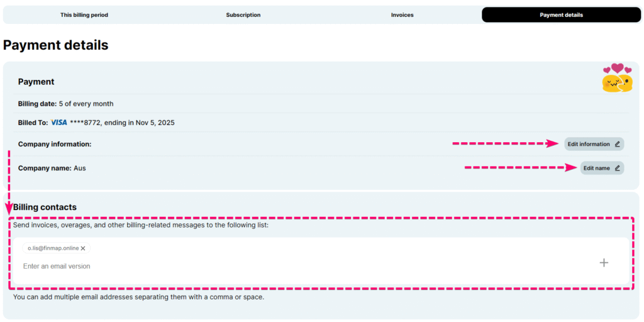The width and height of the screenshot is (644, 322).
Task: Click the Payment details page heading
Action: (56, 45)
